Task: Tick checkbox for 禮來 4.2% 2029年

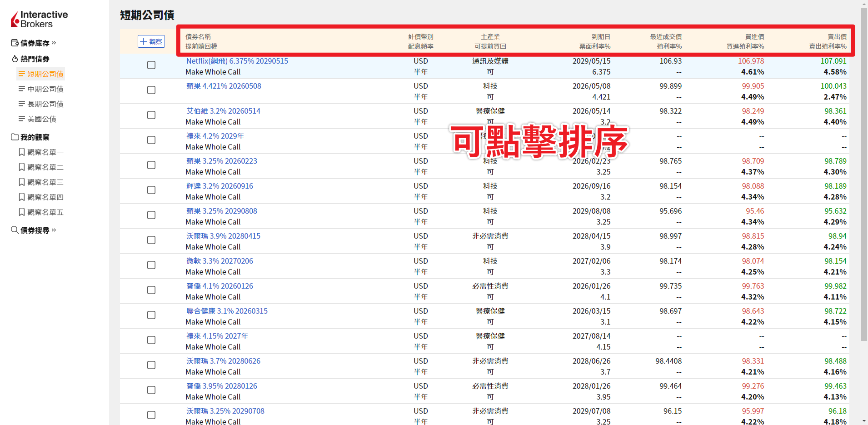Action: point(151,140)
